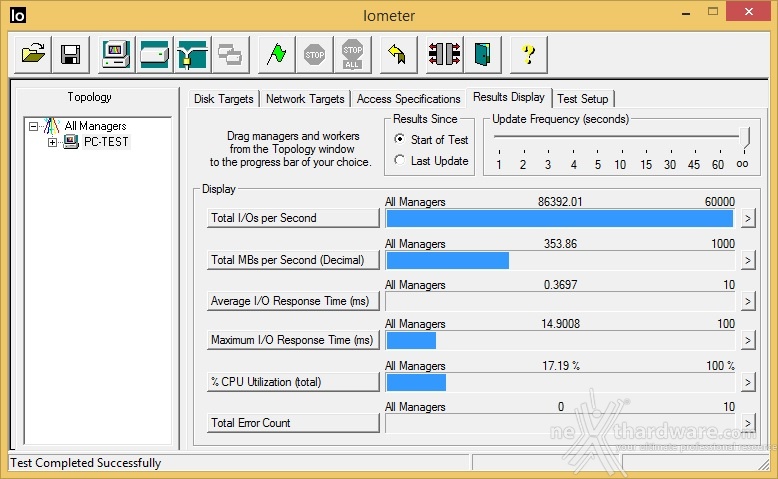Click Update Frequency slider thumb

tap(744, 138)
